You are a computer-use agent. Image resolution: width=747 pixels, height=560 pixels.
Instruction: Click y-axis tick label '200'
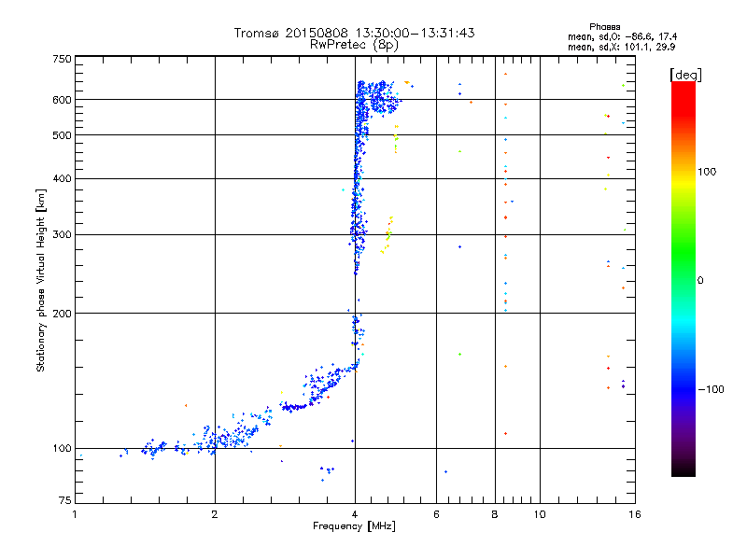pos(63,314)
